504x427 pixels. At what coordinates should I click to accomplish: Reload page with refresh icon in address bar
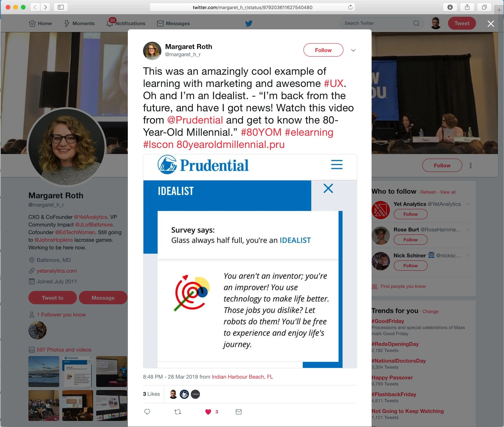[x=350, y=7]
